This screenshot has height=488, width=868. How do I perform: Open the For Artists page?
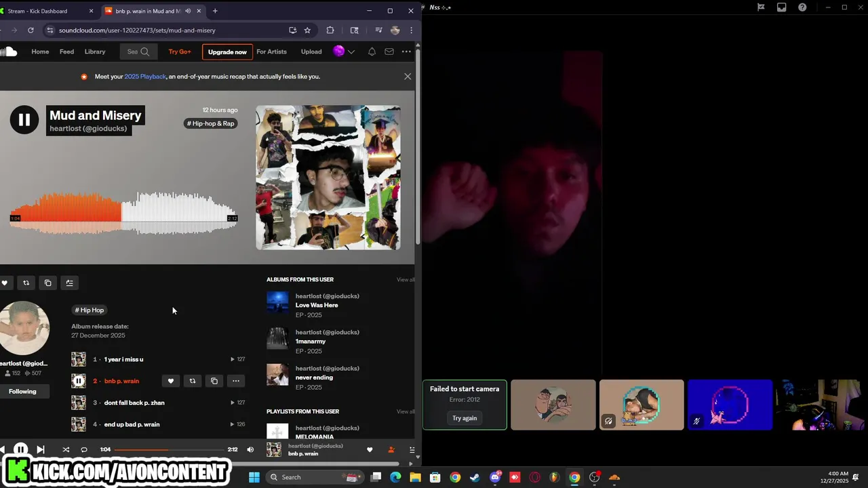[x=271, y=52]
